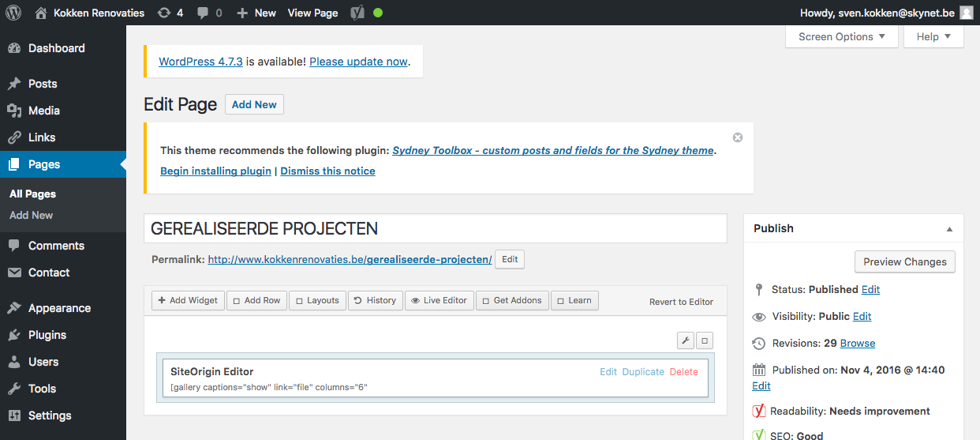Click row move handle square icon
Viewport: 980px width, 440px height.
705,340
